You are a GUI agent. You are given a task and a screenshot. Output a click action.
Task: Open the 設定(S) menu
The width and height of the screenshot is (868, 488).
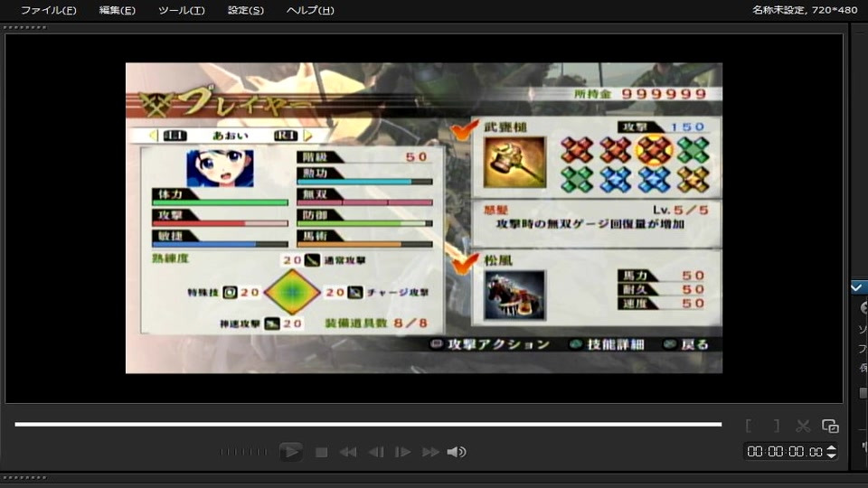click(246, 10)
